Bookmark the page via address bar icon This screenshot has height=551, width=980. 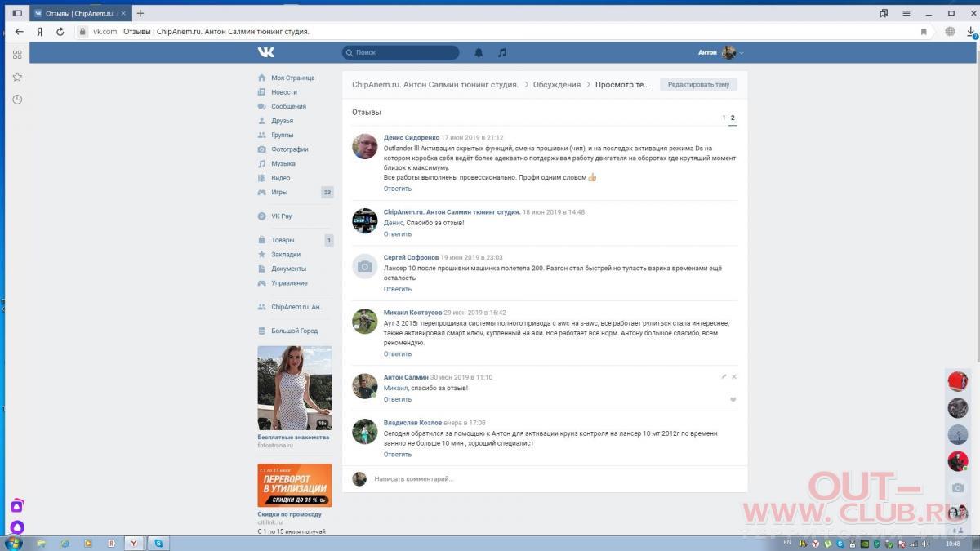coord(924,32)
